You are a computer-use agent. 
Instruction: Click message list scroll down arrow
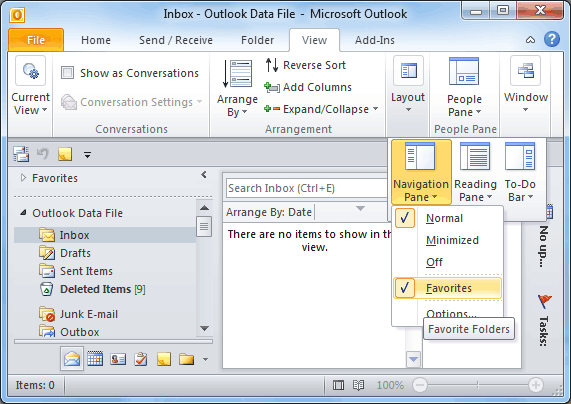413,360
